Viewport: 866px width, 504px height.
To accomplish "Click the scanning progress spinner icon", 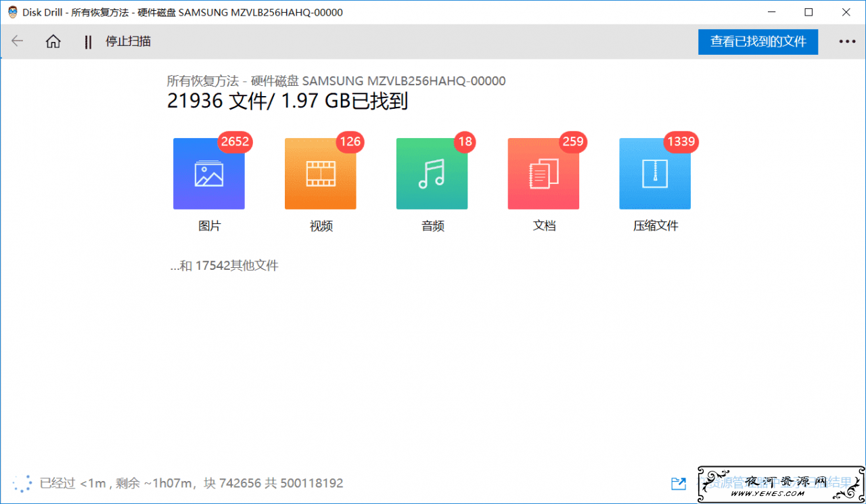I will tap(22, 483).
